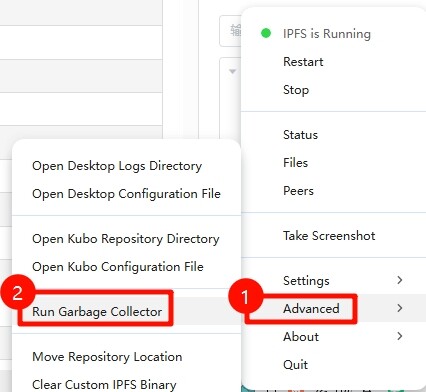The image size is (426, 392).
Task: Stop the IPFS daemon
Action: pyautogui.click(x=296, y=90)
